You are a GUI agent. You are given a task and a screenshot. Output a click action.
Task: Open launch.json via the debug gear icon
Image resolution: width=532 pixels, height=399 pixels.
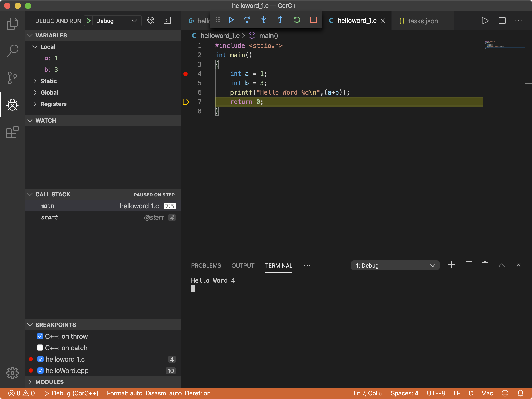(x=151, y=21)
